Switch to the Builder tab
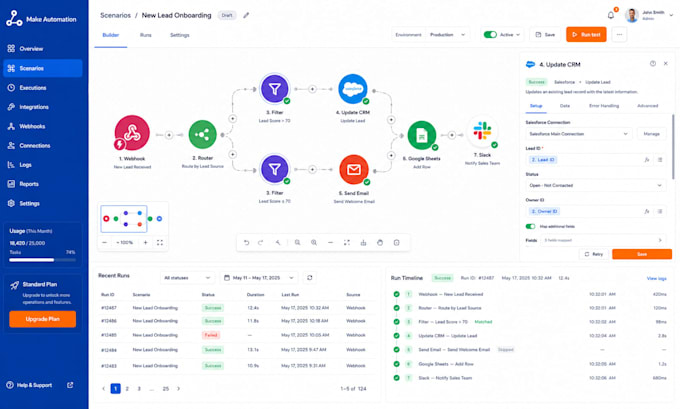The width and height of the screenshot is (680, 409). 111,35
